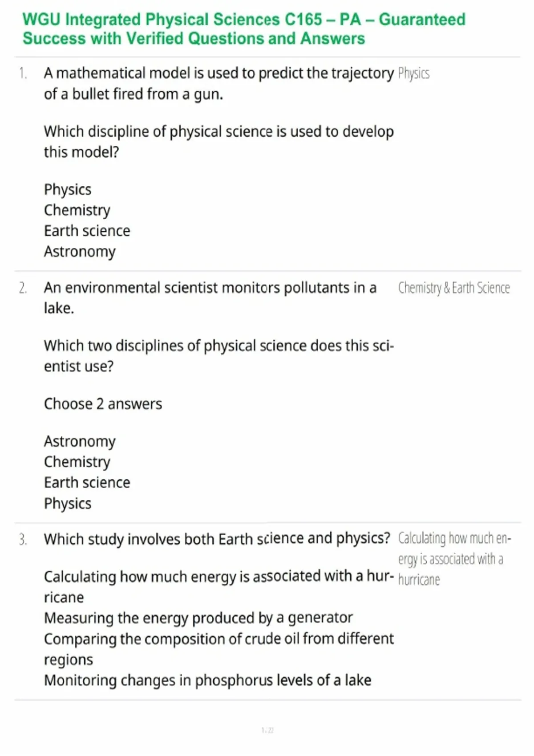Select Earth science option in question 2

pyautogui.click(x=87, y=483)
